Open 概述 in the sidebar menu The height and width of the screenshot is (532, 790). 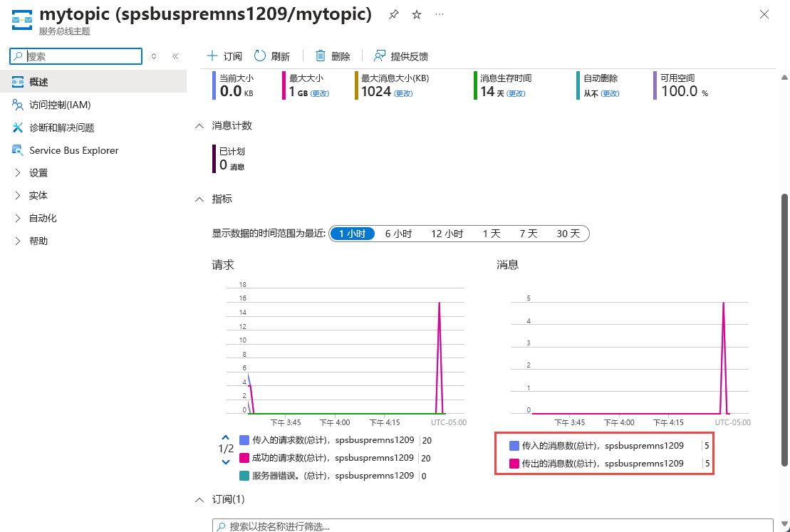click(x=93, y=82)
